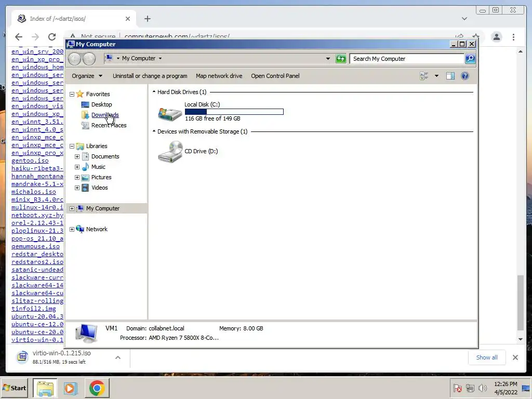
Task: Expand the Music library node
Action: (x=77, y=167)
